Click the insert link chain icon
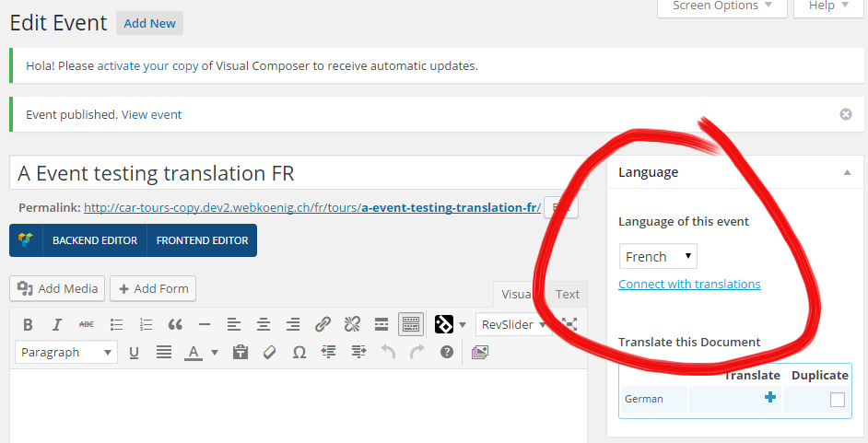This screenshot has height=443, width=868. point(323,324)
